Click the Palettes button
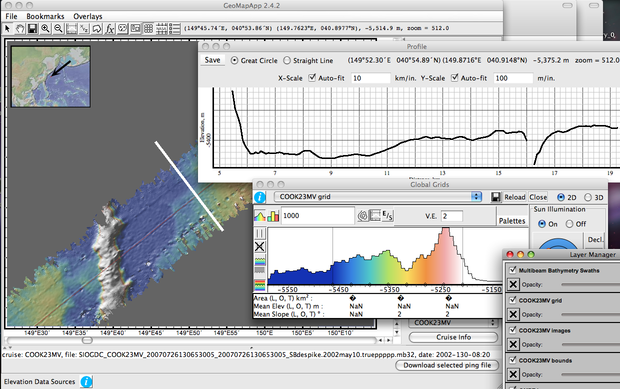Viewport: 620px width, 389px height. (512, 221)
